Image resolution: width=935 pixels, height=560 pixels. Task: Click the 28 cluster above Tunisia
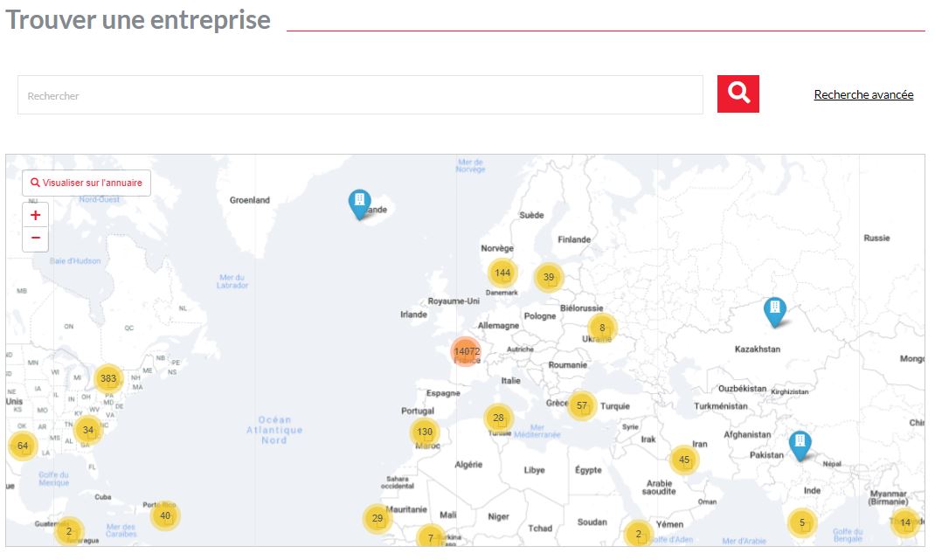(x=498, y=418)
